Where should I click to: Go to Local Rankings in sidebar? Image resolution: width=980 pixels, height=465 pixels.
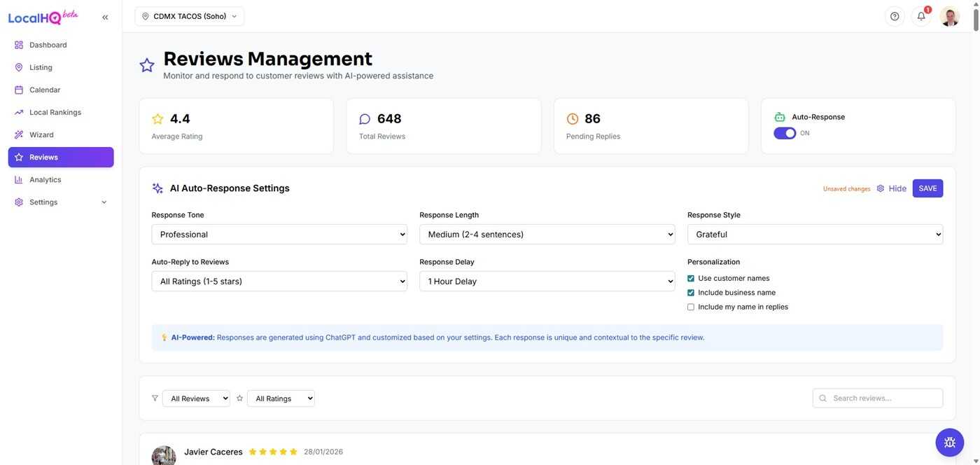click(55, 112)
